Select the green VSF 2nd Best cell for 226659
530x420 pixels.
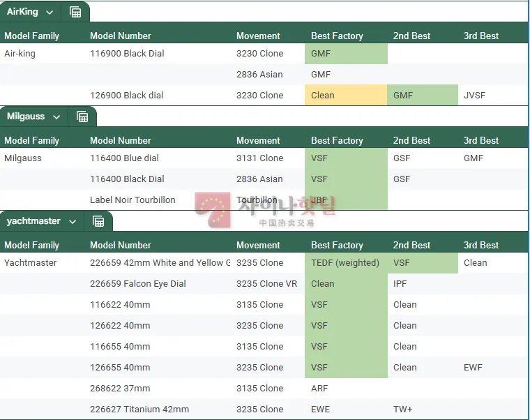[x=423, y=263]
